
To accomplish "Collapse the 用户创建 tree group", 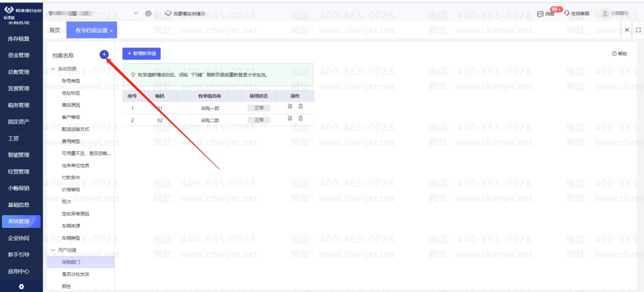I will pos(53,250).
